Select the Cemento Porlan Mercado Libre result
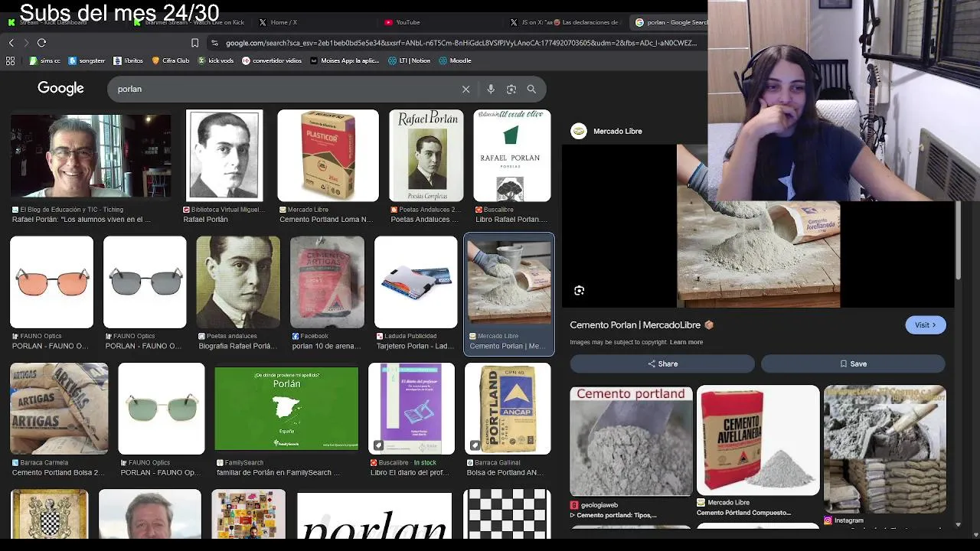This screenshot has width=980, height=551. coord(509,294)
